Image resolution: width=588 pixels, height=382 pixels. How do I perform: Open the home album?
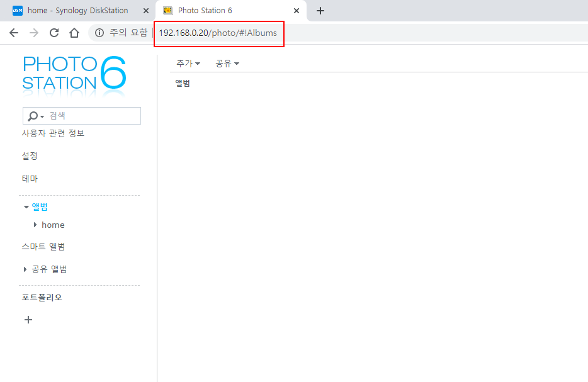pyautogui.click(x=53, y=225)
